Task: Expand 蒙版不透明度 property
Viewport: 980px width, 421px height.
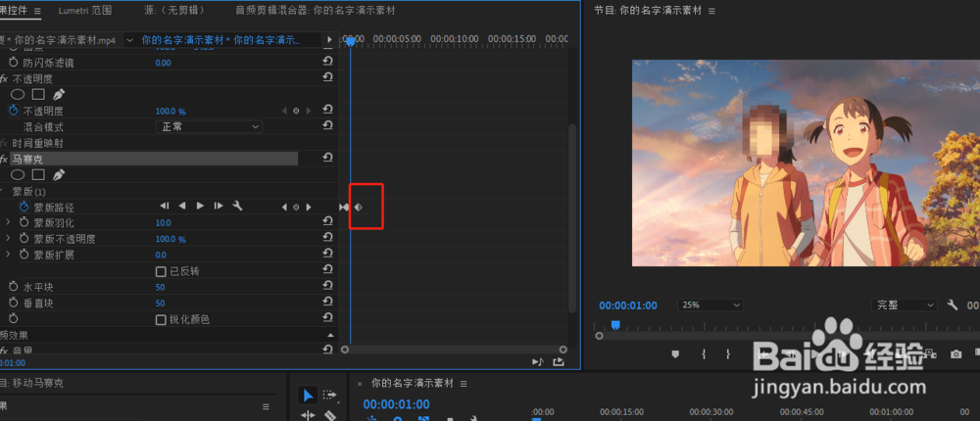Action: (8, 238)
